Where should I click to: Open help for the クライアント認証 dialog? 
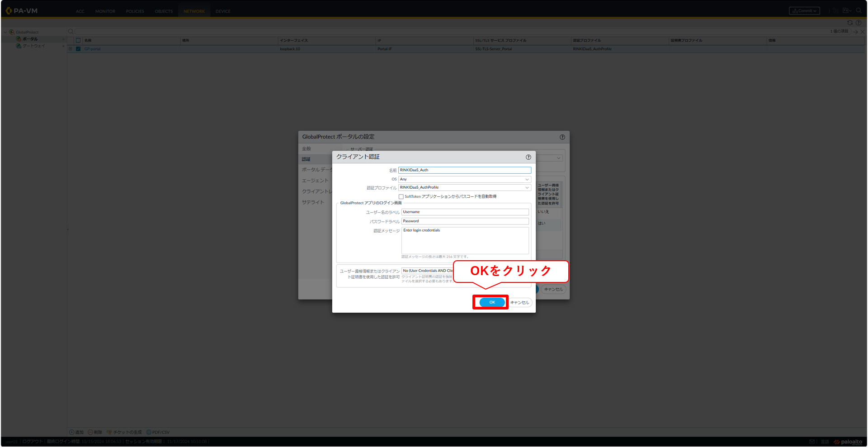[x=528, y=157]
